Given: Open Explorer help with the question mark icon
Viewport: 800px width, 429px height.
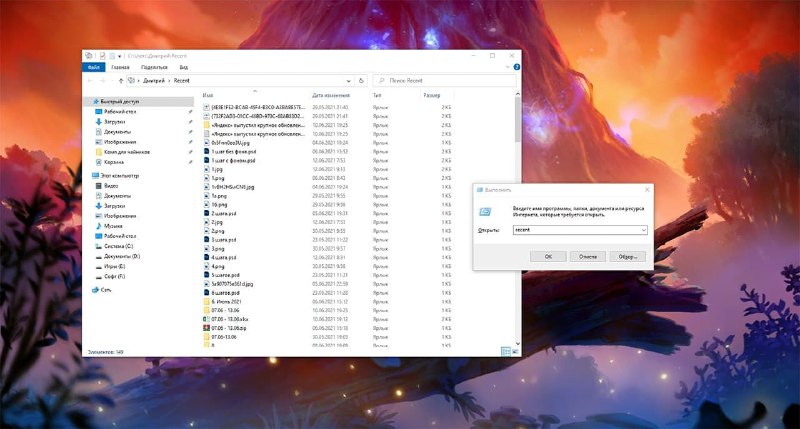Looking at the screenshot, I should pyautogui.click(x=516, y=67).
